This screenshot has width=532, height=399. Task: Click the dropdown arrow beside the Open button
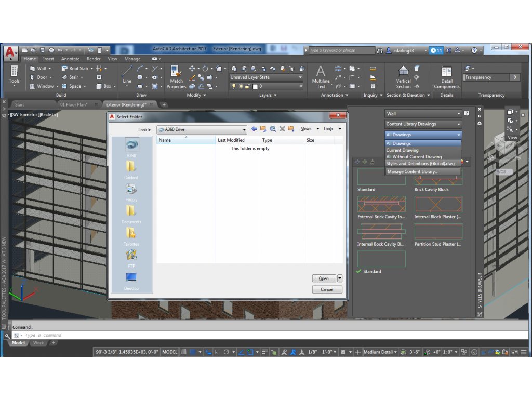(340, 278)
